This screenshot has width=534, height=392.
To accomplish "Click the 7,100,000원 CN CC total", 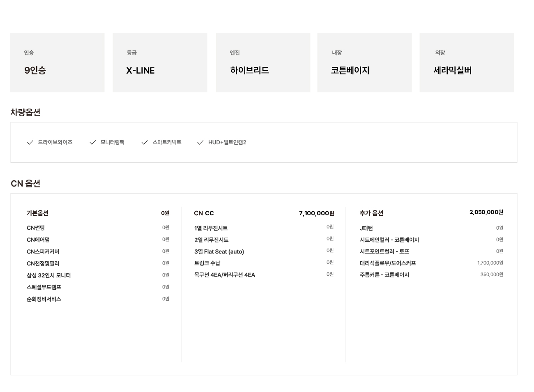I will (x=316, y=213).
